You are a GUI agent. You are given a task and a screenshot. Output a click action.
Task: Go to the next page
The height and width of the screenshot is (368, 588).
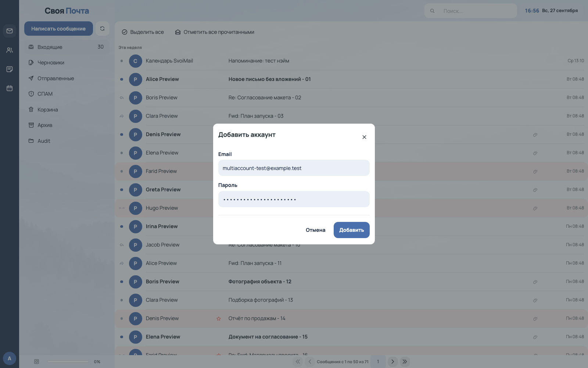tap(392, 362)
